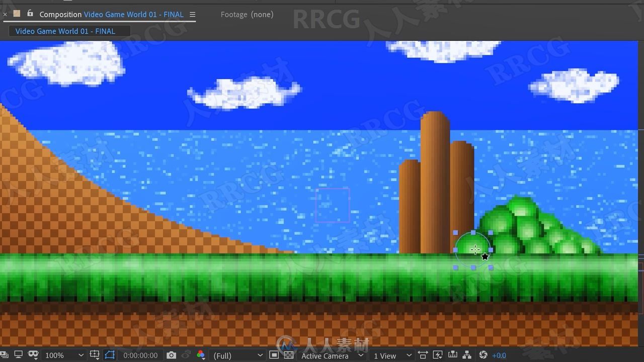Select the Composition Video Game World 01 tab

(x=111, y=15)
